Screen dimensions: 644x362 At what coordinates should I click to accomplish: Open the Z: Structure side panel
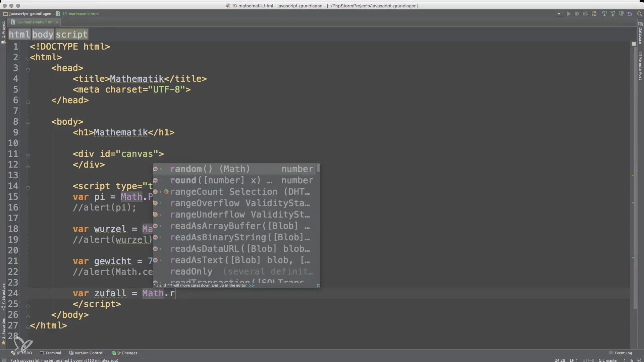[3, 297]
